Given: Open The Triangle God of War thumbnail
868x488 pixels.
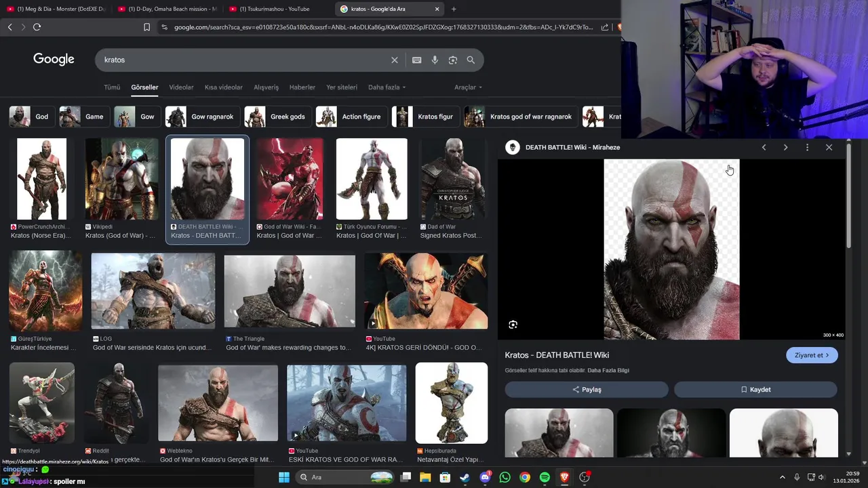Looking at the screenshot, I should click(x=290, y=291).
